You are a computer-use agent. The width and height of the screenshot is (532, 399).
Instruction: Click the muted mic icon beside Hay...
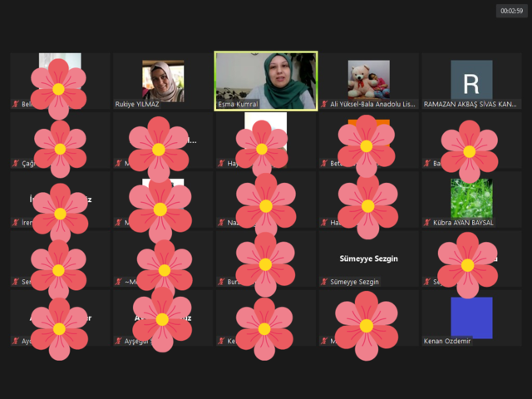point(221,163)
